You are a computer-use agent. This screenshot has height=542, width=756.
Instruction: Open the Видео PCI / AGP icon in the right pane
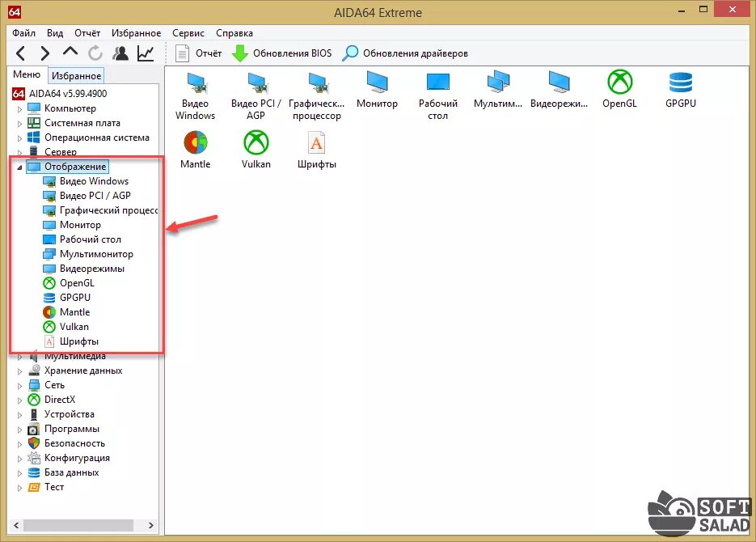pyautogui.click(x=256, y=95)
